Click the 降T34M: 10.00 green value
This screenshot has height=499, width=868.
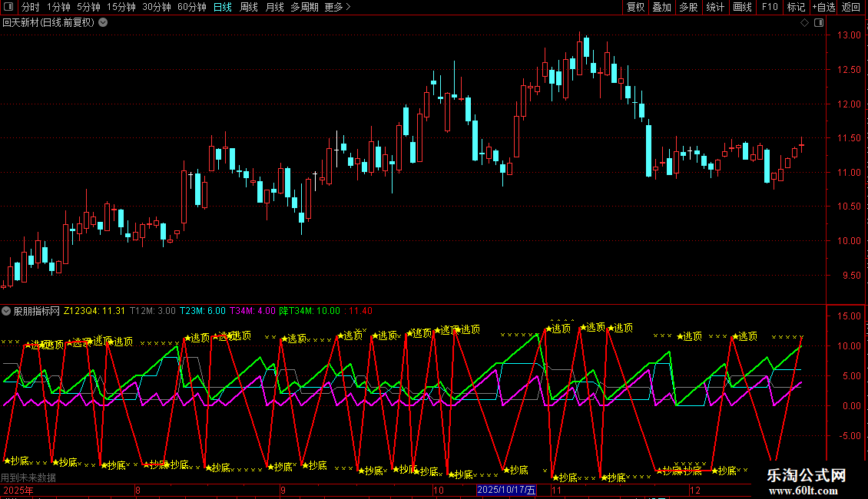click(x=310, y=311)
